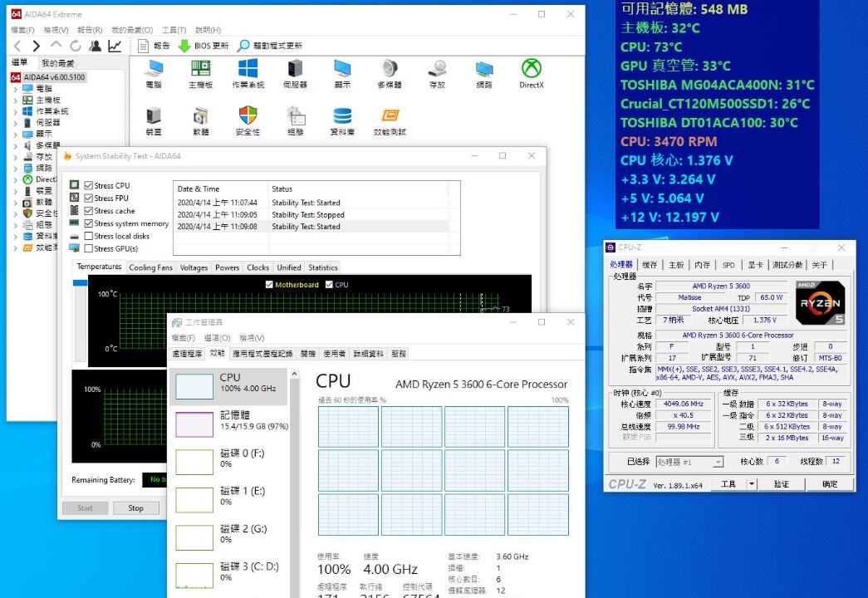Select Memory in Task Manager performance list

(228, 424)
